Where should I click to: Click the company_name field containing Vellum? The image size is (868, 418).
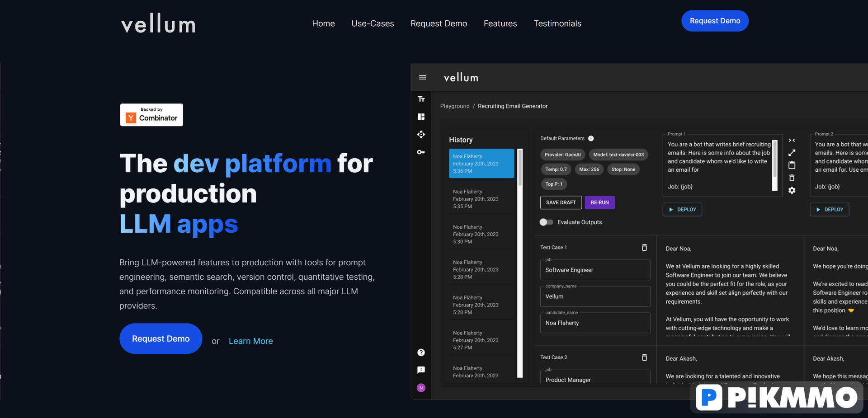click(x=595, y=296)
